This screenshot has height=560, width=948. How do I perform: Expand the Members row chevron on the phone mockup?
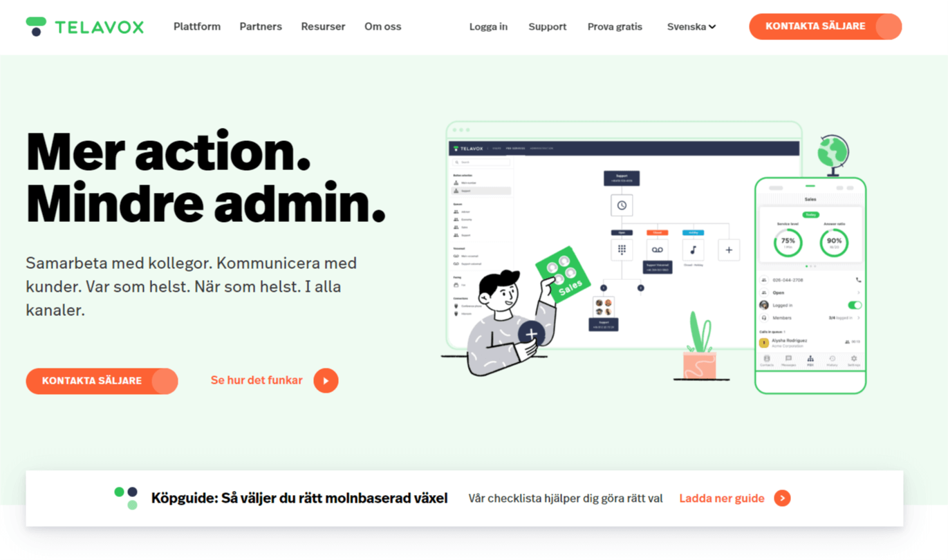(858, 318)
